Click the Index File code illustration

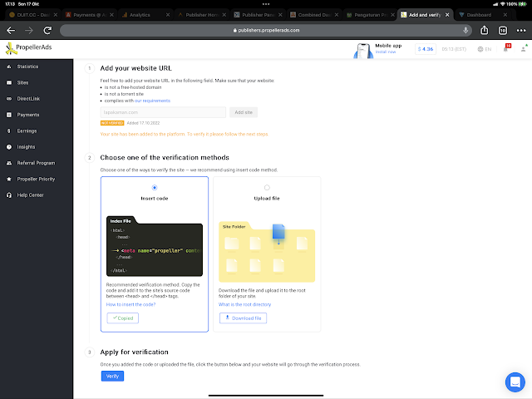pyautogui.click(x=155, y=246)
